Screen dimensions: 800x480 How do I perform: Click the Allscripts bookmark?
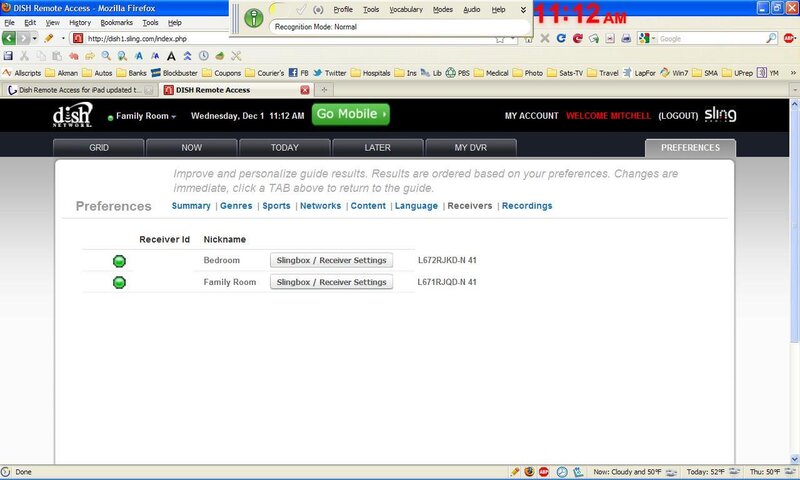pos(22,73)
